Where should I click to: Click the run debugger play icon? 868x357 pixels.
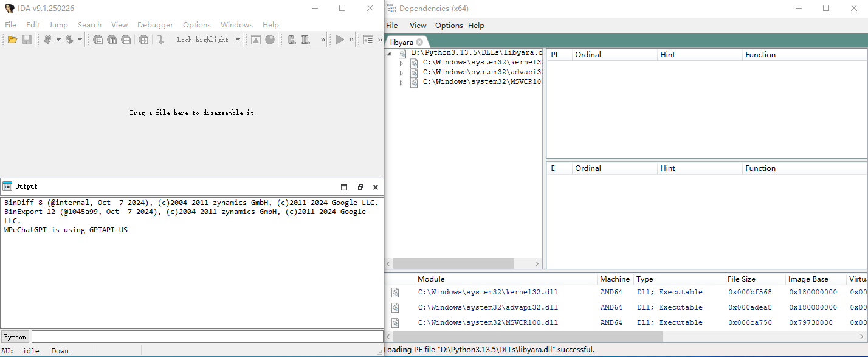pyautogui.click(x=339, y=40)
